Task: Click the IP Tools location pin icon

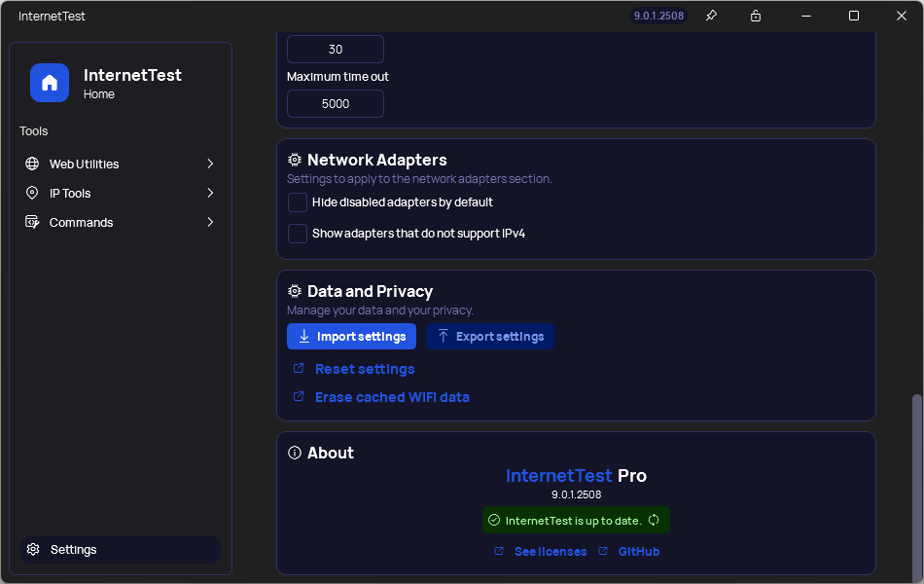Action: 32,193
